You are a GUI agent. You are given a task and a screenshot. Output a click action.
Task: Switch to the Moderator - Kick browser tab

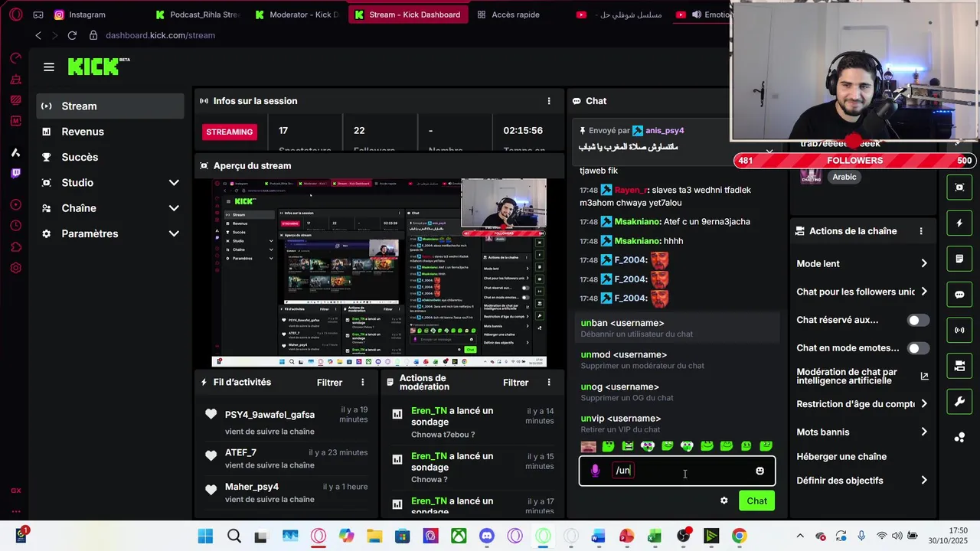298,15
